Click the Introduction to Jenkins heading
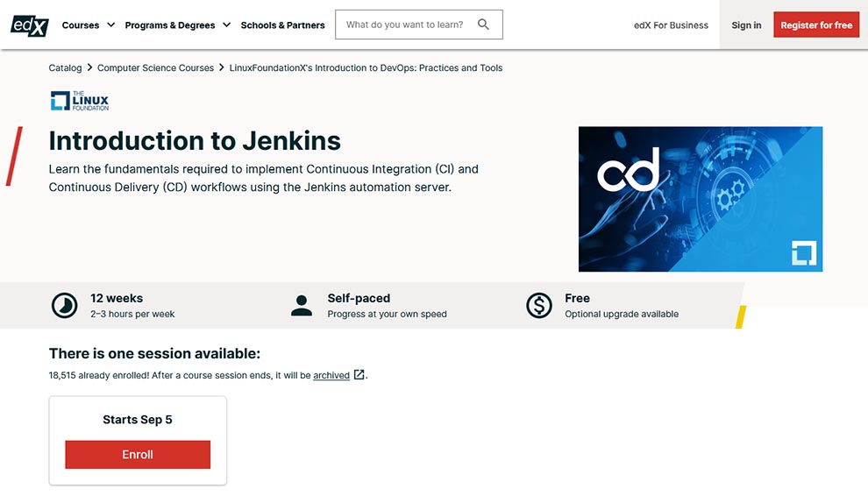This screenshot has width=868, height=496. click(195, 140)
